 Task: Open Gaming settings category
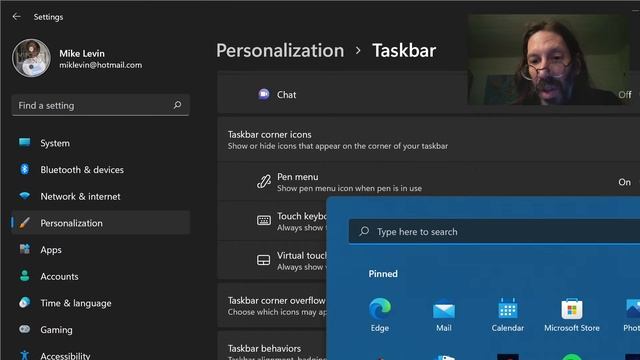[100, 329]
